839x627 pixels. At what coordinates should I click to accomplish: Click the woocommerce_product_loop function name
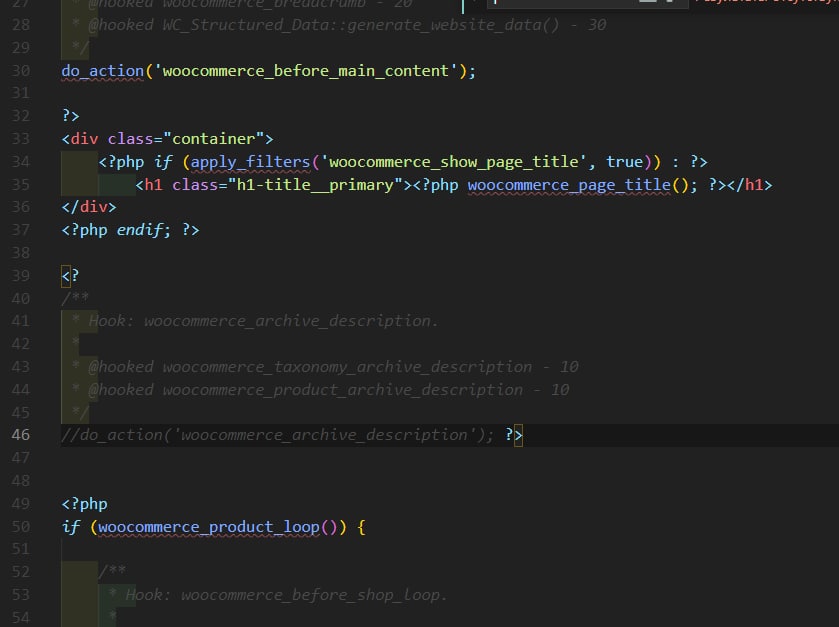209,527
